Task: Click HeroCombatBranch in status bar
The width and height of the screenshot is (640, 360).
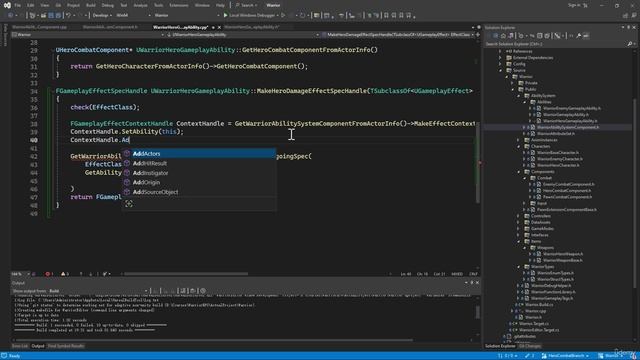Action: coord(566,356)
